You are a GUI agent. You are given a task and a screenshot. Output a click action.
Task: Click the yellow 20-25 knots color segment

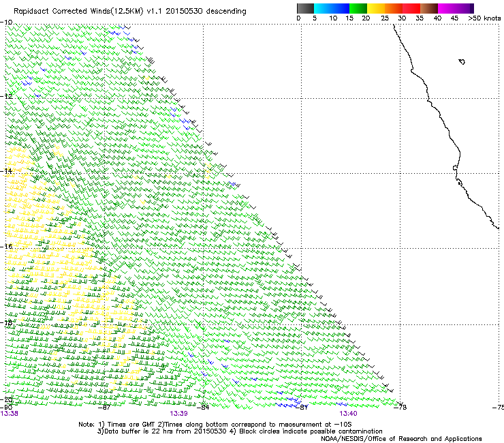coord(376,8)
